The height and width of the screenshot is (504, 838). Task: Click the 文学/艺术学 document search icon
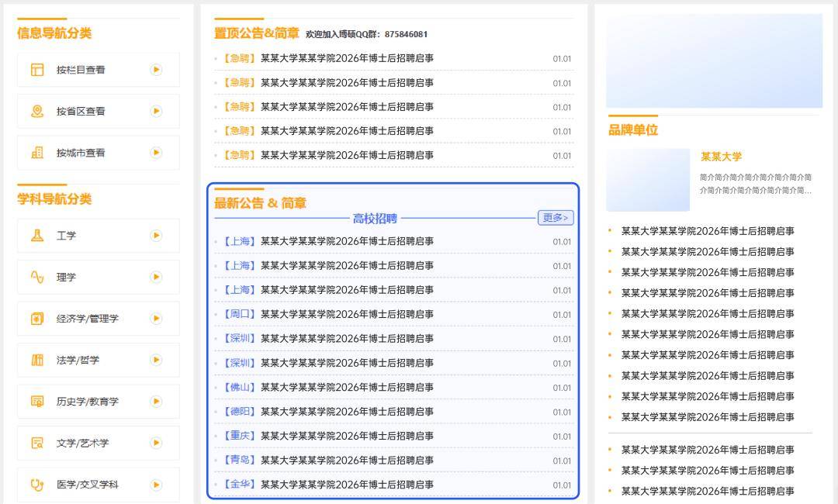[x=37, y=444]
